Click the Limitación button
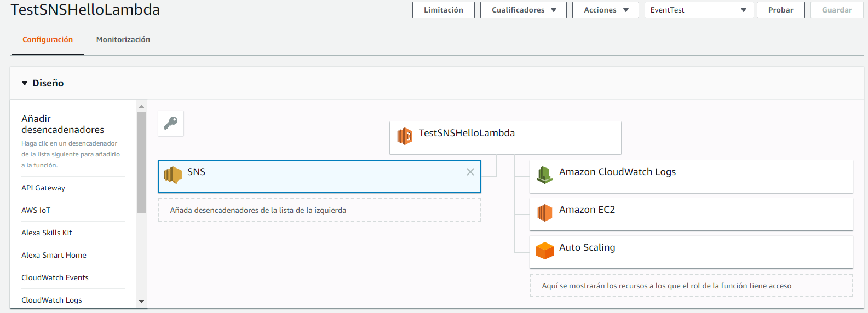This screenshot has height=313, width=868. [444, 10]
